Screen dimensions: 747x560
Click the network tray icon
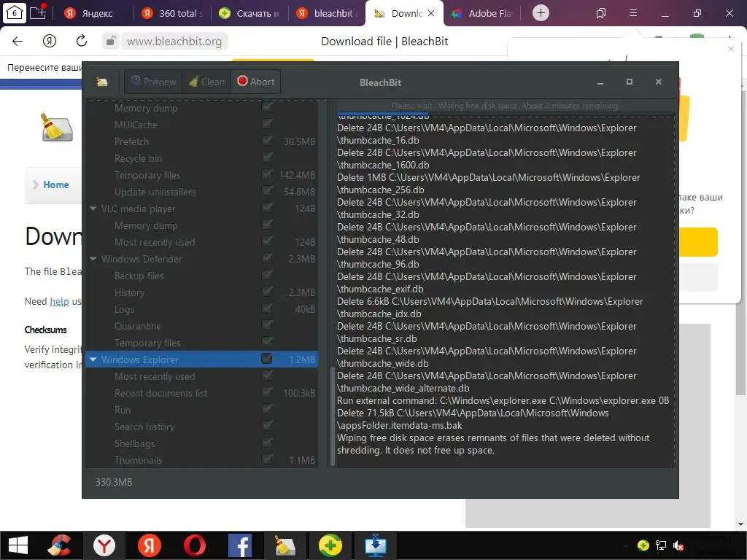point(661,545)
